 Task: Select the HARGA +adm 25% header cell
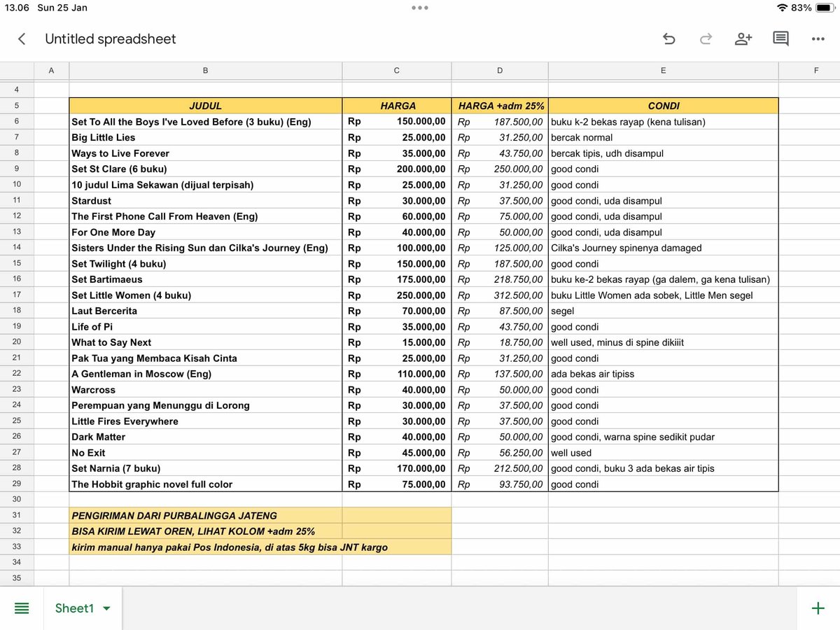coord(500,106)
